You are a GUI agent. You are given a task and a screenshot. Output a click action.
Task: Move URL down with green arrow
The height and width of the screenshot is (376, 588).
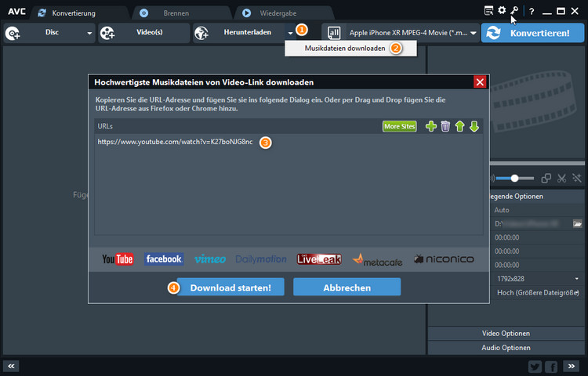(x=474, y=126)
